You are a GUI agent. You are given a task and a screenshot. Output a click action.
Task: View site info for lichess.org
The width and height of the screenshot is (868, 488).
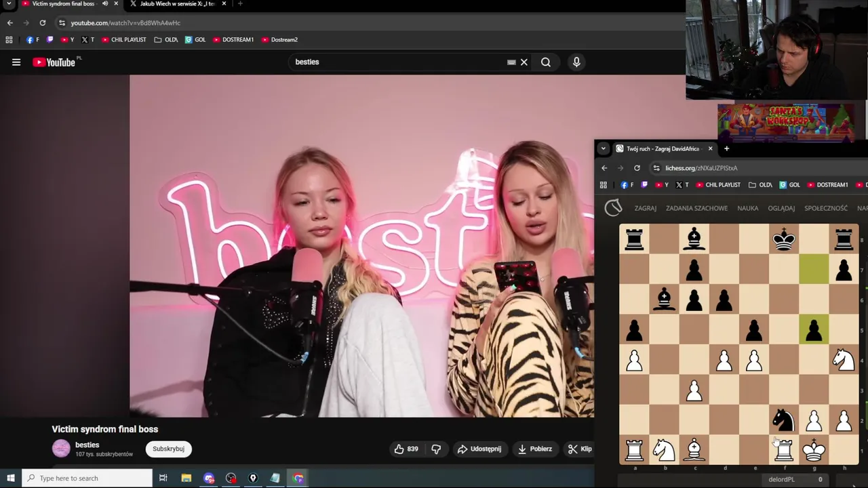(x=656, y=168)
